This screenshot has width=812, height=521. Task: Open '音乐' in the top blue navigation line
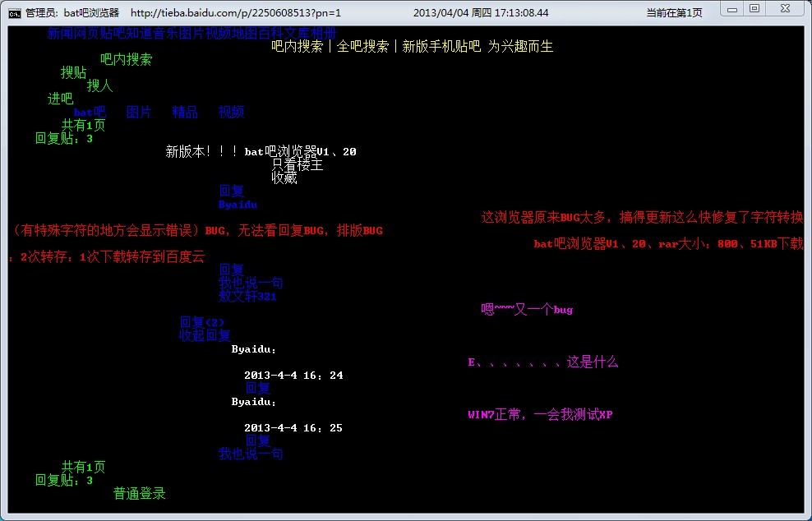[166, 34]
